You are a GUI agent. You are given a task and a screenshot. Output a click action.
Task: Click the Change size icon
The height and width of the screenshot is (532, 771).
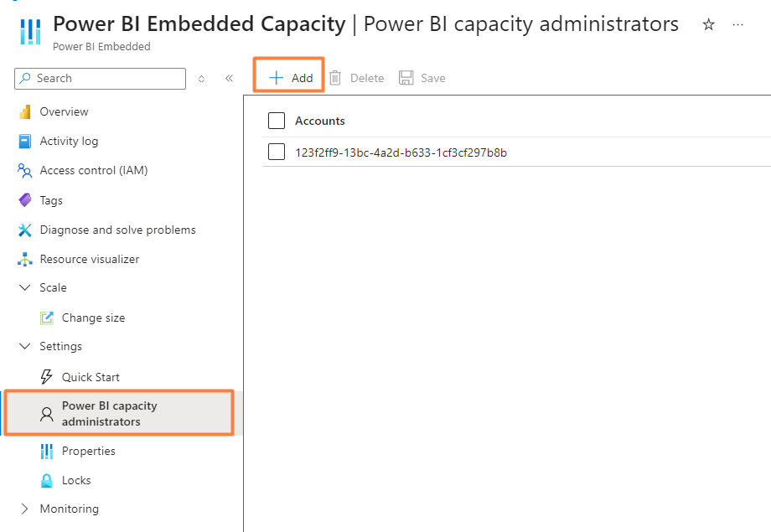pyautogui.click(x=47, y=318)
